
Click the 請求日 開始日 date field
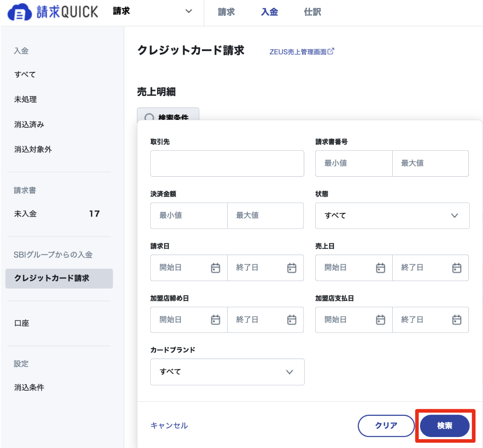[189, 268]
